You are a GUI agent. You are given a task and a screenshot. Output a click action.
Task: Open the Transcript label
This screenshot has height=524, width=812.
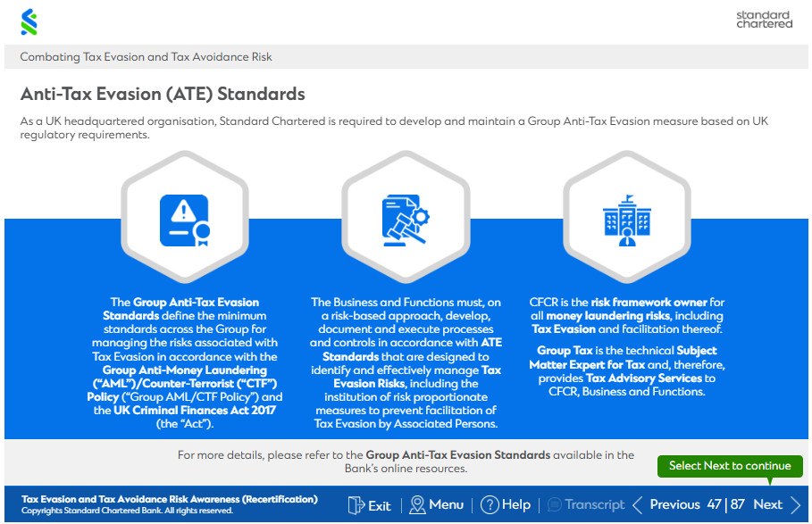595,504
